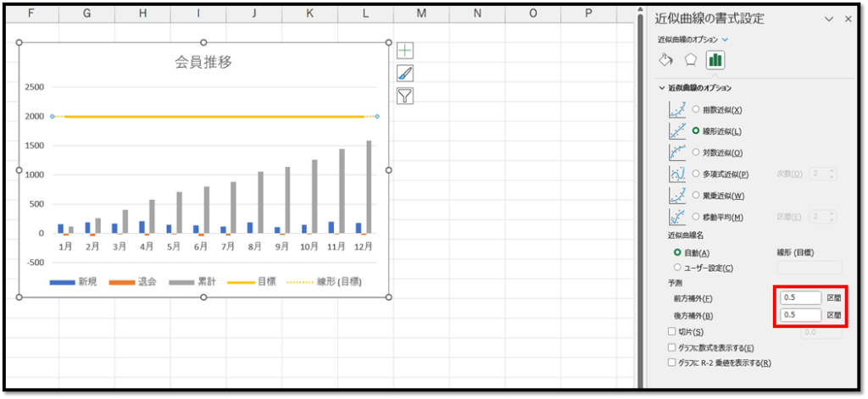
Task: Select the Trendline Options bar chart tab
Action: [715, 60]
